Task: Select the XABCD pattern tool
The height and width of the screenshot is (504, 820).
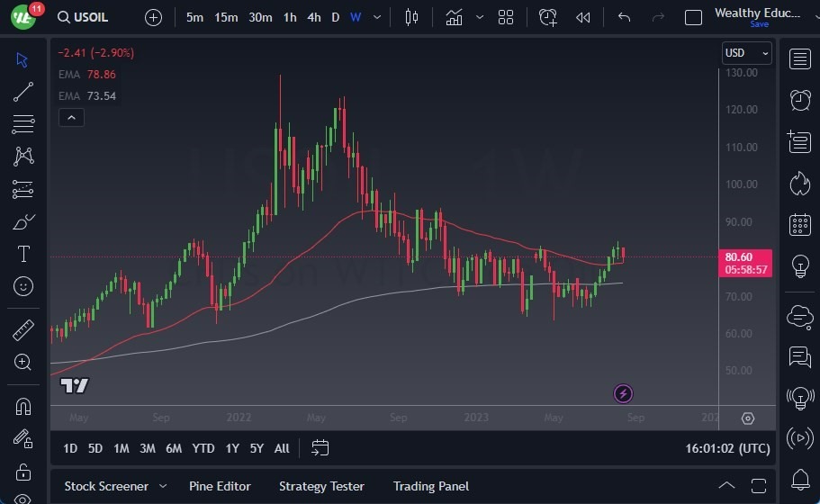Action: [x=23, y=157]
